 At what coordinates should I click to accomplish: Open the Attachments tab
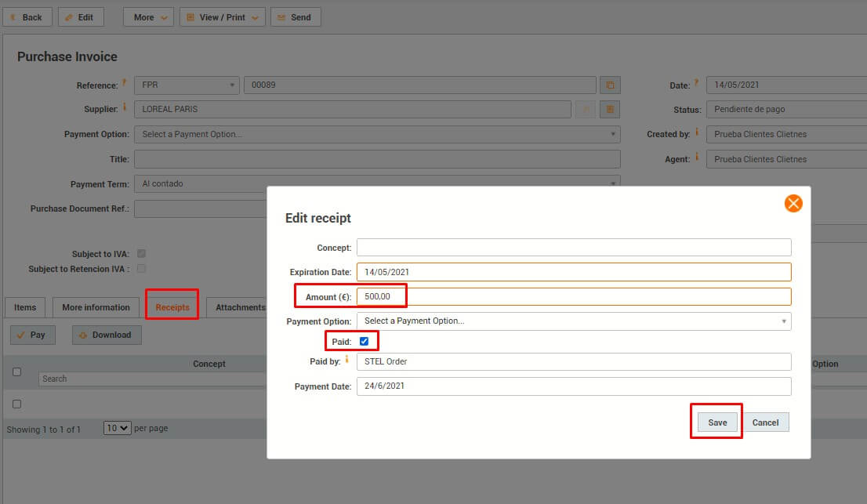click(240, 307)
